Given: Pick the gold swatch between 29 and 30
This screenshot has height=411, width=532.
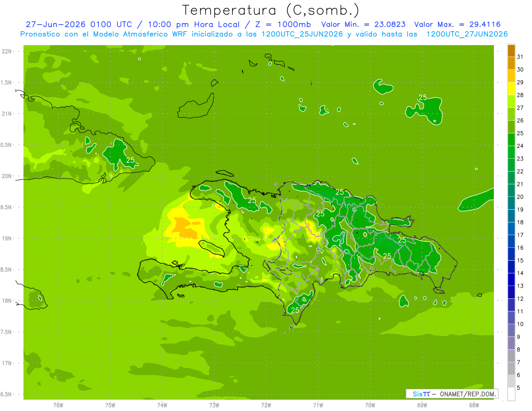Looking at the screenshot, I should [x=511, y=76].
